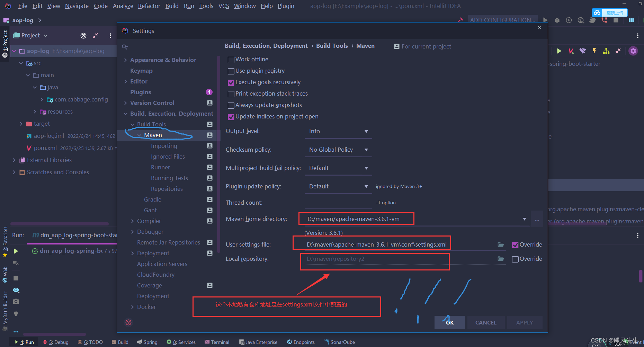Click settings tree vertical scrollbar
Image resolution: width=644 pixels, height=347 pixels.
point(218,154)
